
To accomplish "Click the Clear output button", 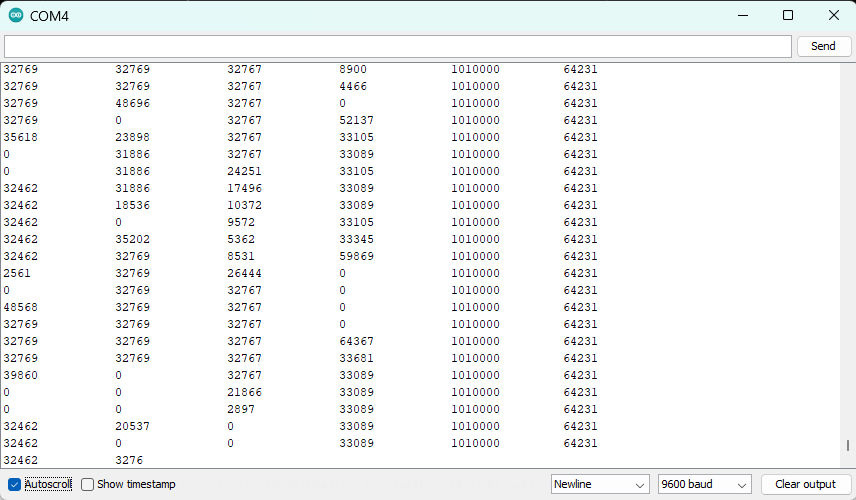I will click(805, 484).
